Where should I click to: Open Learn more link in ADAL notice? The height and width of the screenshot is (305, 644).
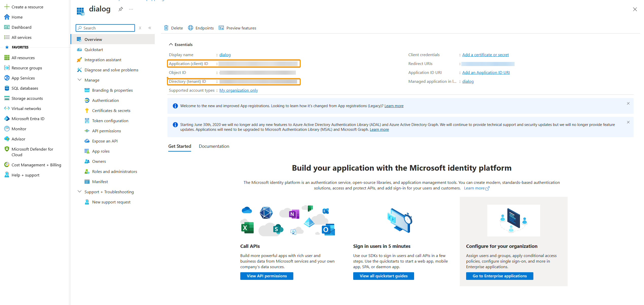pyautogui.click(x=379, y=130)
